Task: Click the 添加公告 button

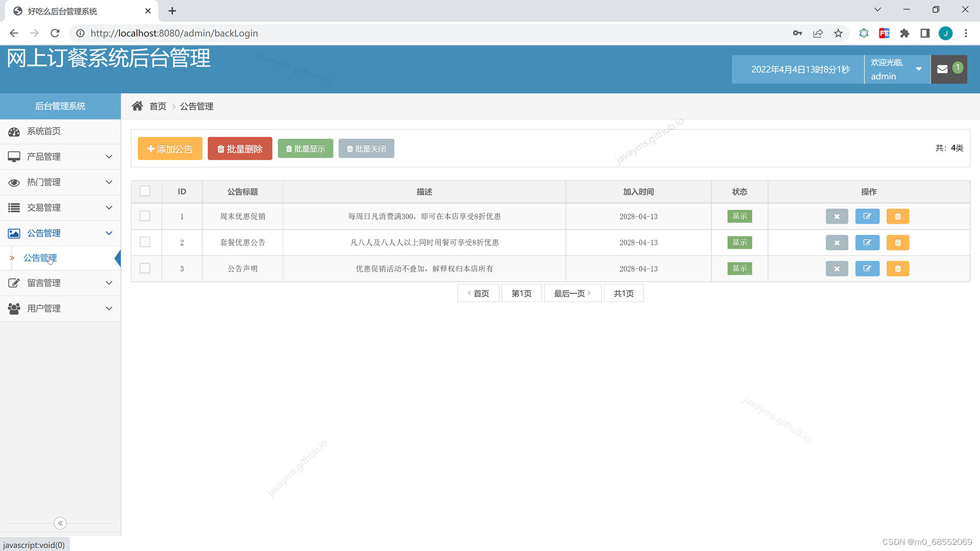Action: point(169,148)
